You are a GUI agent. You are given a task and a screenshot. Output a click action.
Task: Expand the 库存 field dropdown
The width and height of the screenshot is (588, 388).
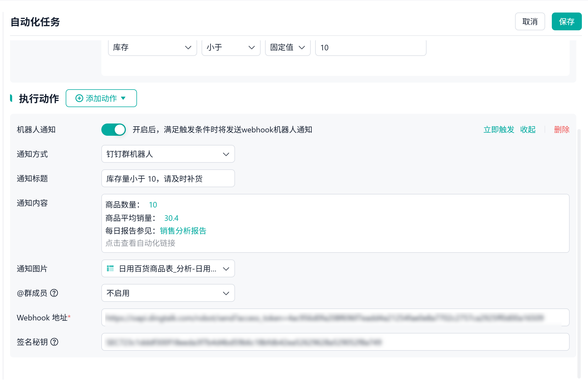pyautogui.click(x=153, y=48)
